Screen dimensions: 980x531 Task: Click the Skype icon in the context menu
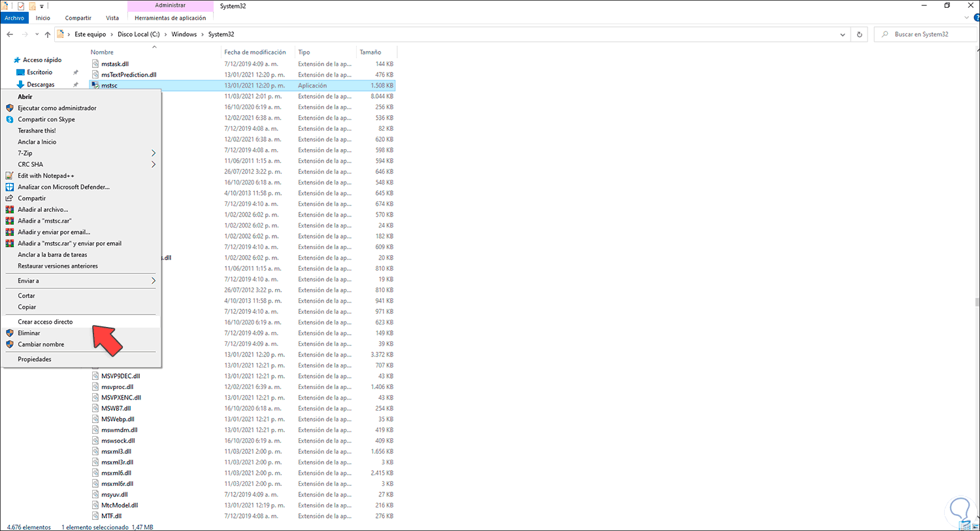10,120
